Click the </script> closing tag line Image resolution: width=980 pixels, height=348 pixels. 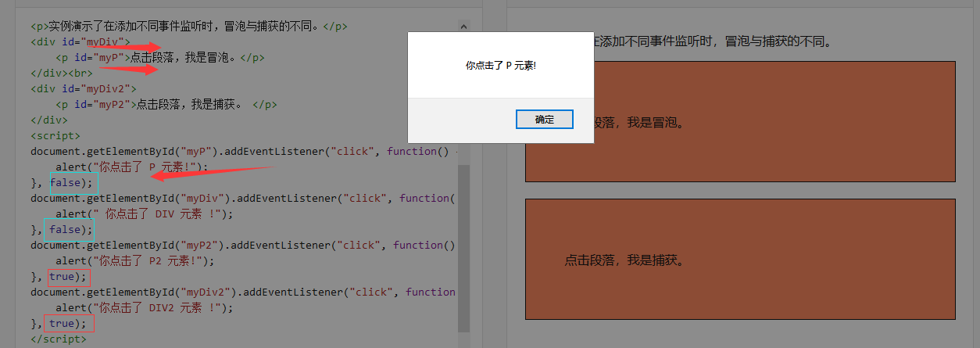[x=59, y=339]
